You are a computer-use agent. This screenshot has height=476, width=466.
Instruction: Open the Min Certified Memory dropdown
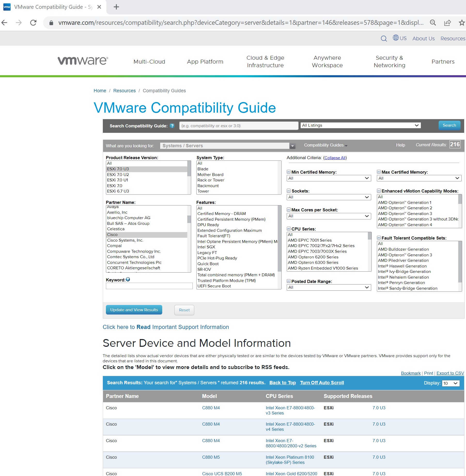(x=329, y=178)
